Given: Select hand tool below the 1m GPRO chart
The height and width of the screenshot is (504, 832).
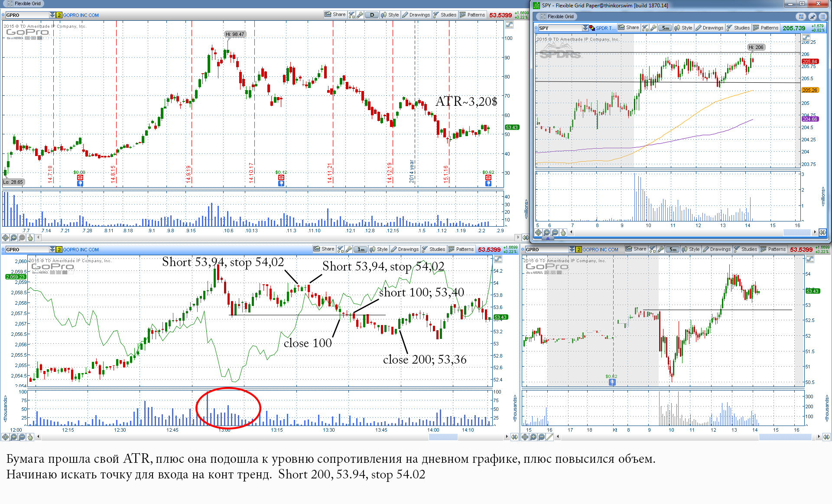Looking at the screenshot, I should coord(30,437).
